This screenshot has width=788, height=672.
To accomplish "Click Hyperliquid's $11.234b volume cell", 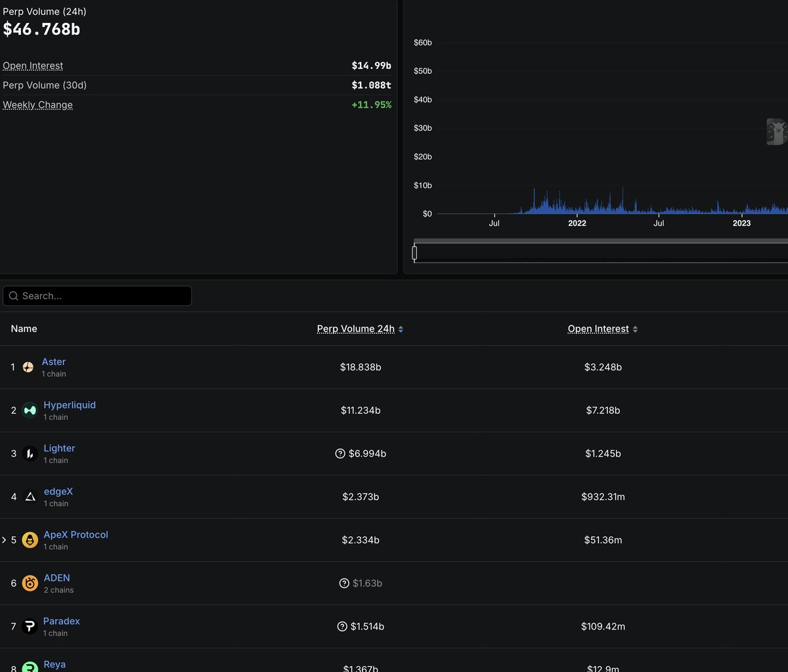I will click(361, 410).
